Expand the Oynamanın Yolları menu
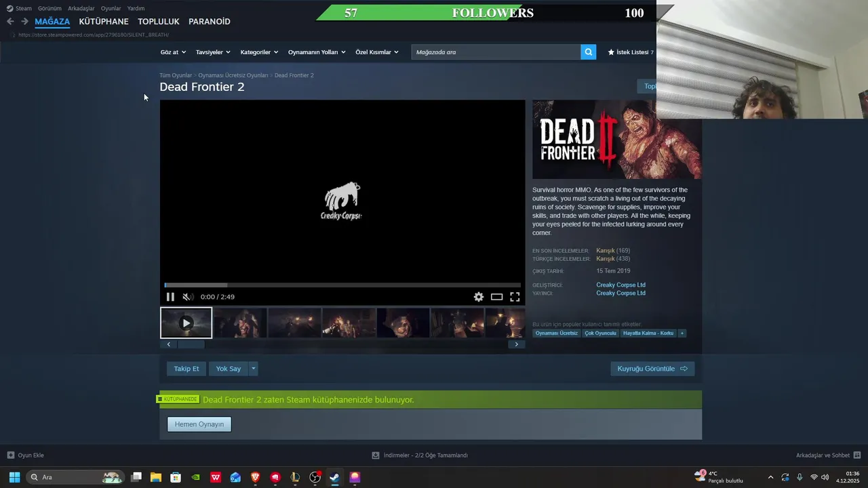 317,52
